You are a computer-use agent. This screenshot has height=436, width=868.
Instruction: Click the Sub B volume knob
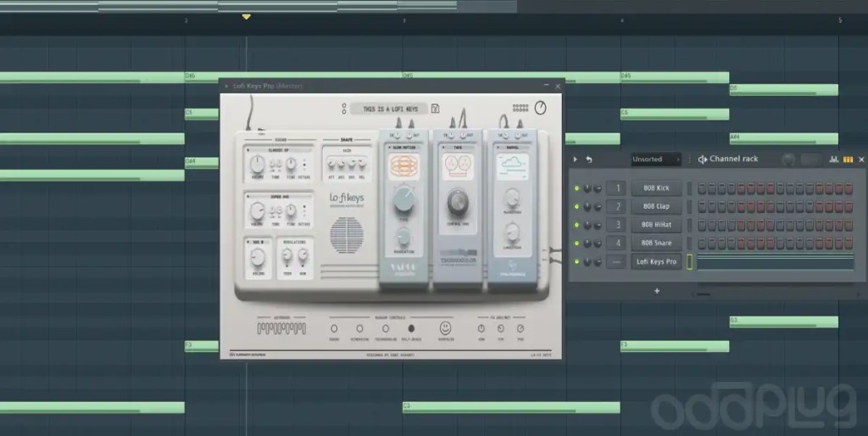point(258,257)
